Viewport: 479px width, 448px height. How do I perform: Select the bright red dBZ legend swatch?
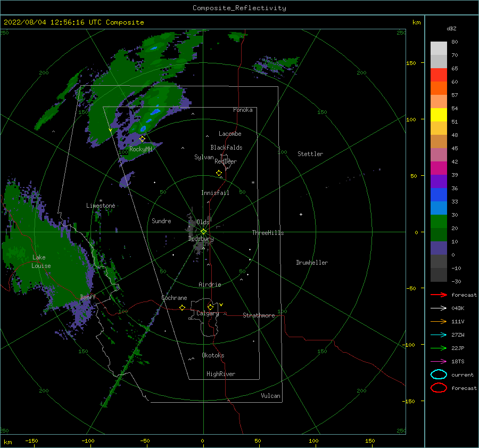pyautogui.click(x=439, y=75)
